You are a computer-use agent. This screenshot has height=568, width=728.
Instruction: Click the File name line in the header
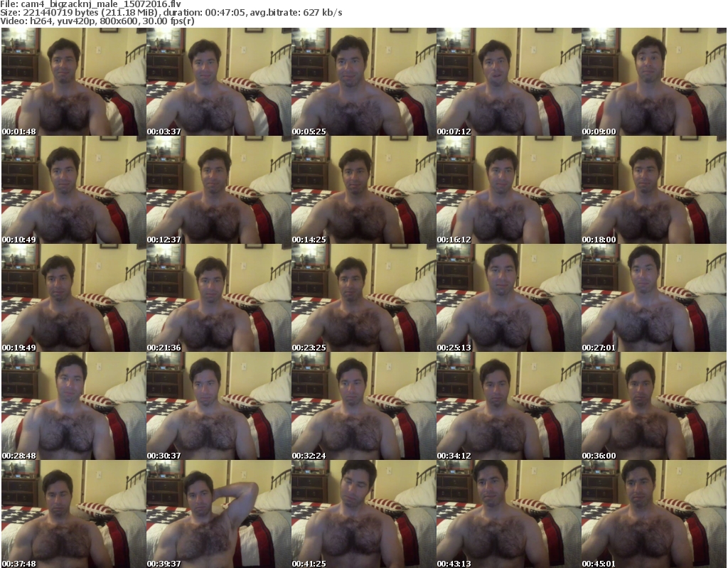click(90, 4)
